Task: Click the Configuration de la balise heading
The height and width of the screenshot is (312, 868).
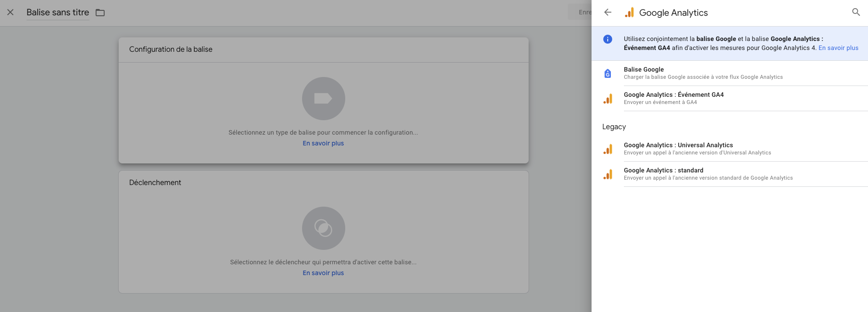Action: pyautogui.click(x=171, y=50)
